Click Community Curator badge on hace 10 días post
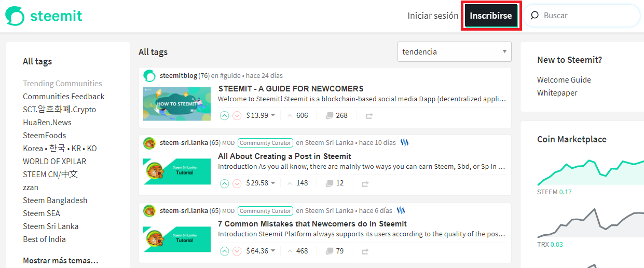The image size is (644, 268). click(266, 143)
